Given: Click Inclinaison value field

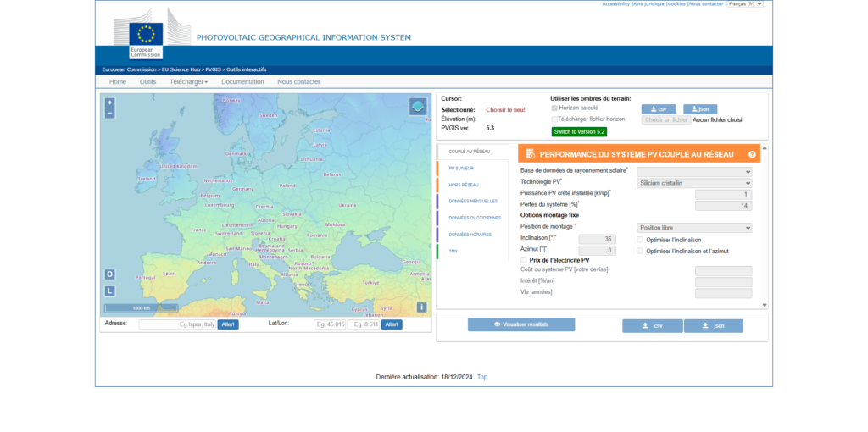Looking at the screenshot, I should (x=598, y=240).
